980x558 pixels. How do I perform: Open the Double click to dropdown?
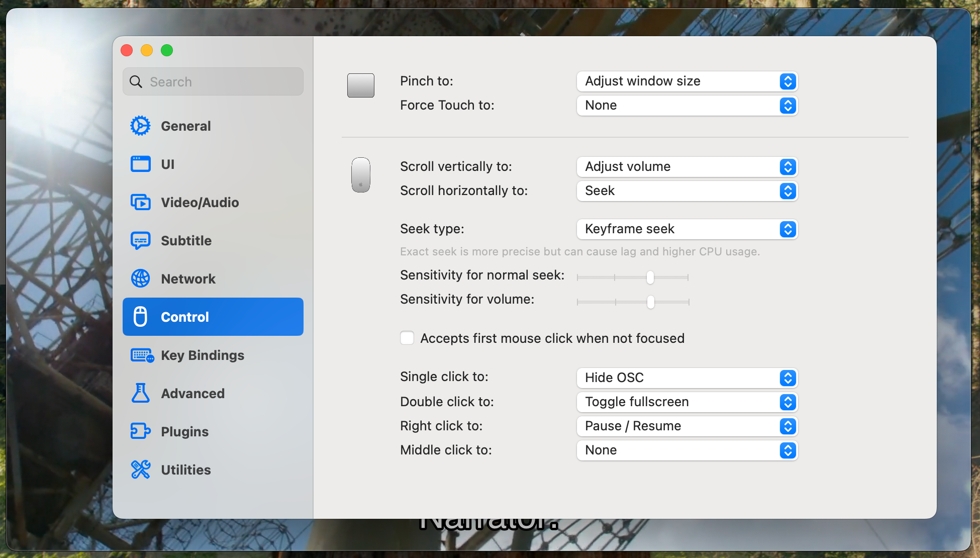click(x=687, y=402)
